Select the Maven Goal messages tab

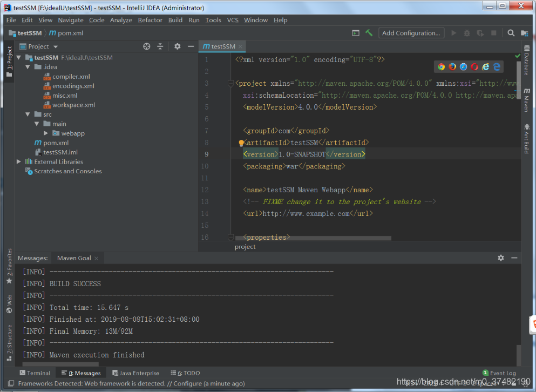click(x=74, y=258)
